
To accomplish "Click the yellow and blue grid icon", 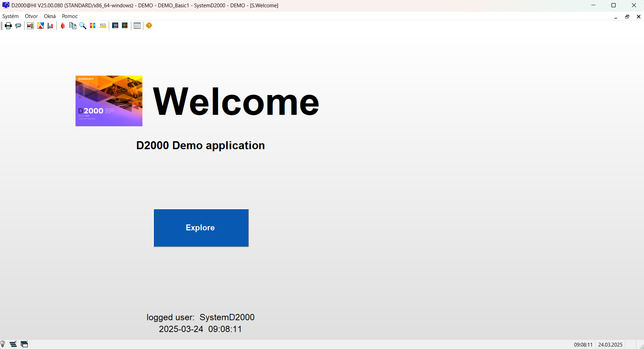I will click(x=125, y=26).
